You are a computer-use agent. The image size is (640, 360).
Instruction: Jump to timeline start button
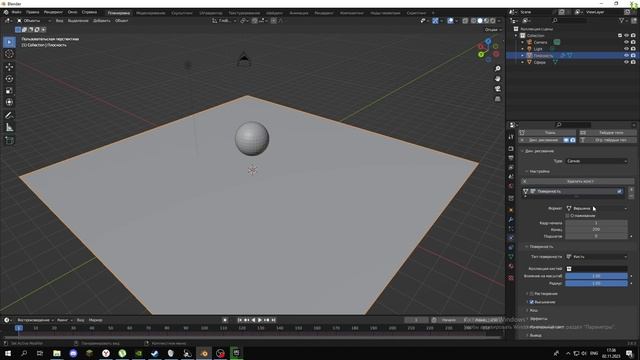click(240, 320)
